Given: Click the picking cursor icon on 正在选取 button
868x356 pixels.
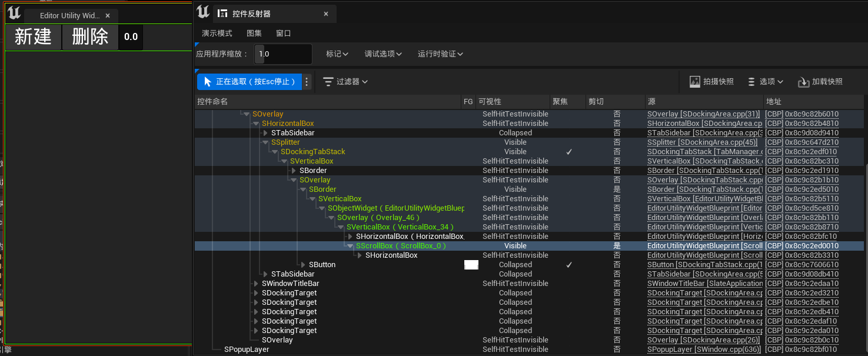Looking at the screenshot, I should (207, 82).
